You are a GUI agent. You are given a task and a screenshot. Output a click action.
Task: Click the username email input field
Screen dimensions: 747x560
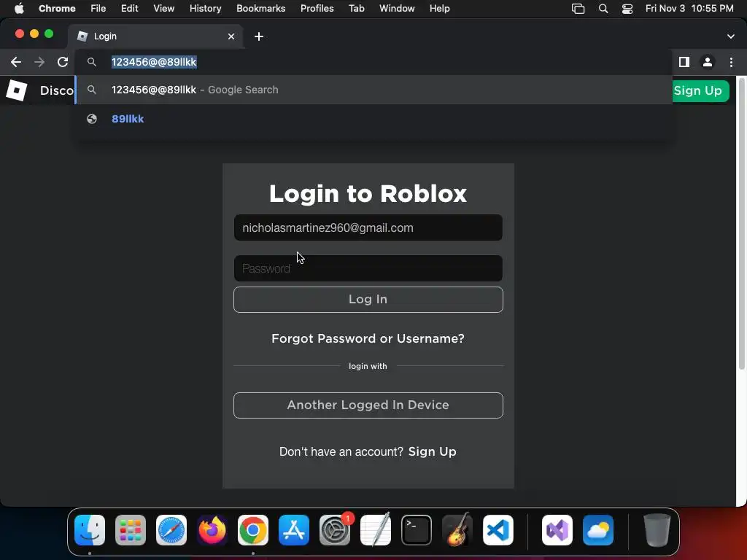pos(368,227)
